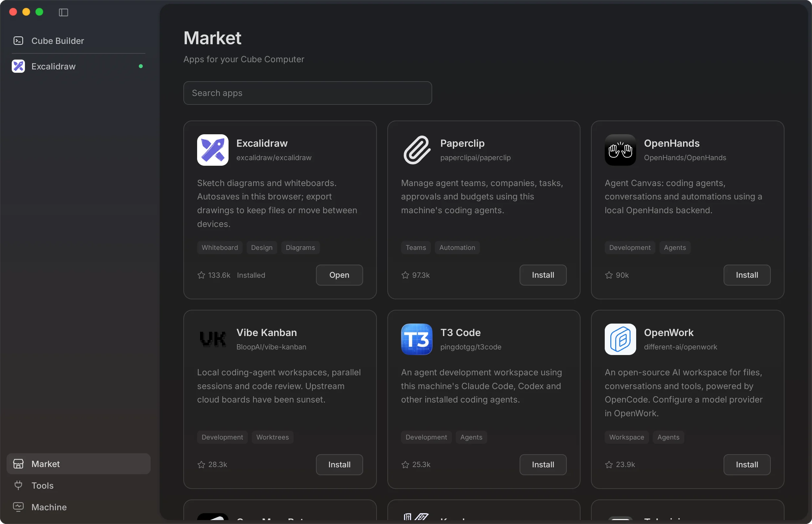Click the Worktrees tag
This screenshot has height=524, width=812.
pos(272,437)
